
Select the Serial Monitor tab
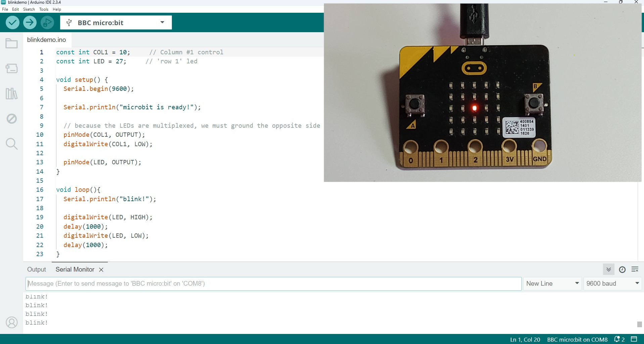tap(75, 270)
